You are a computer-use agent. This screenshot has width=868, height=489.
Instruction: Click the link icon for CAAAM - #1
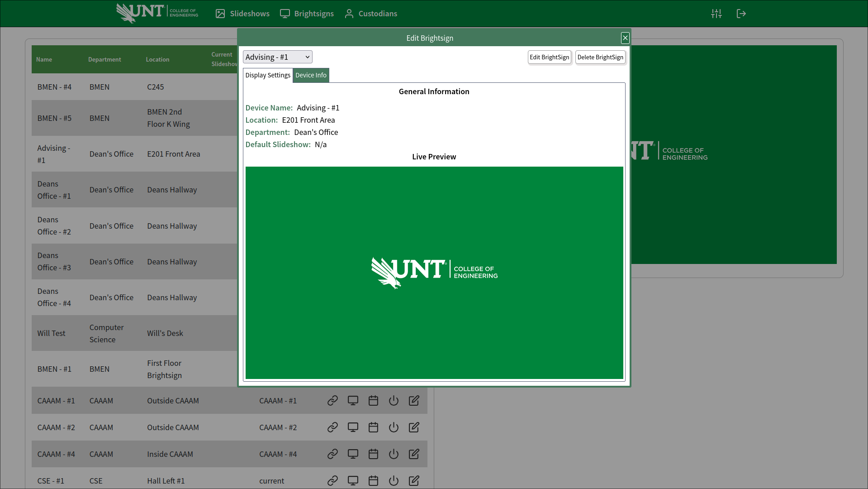coord(332,401)
